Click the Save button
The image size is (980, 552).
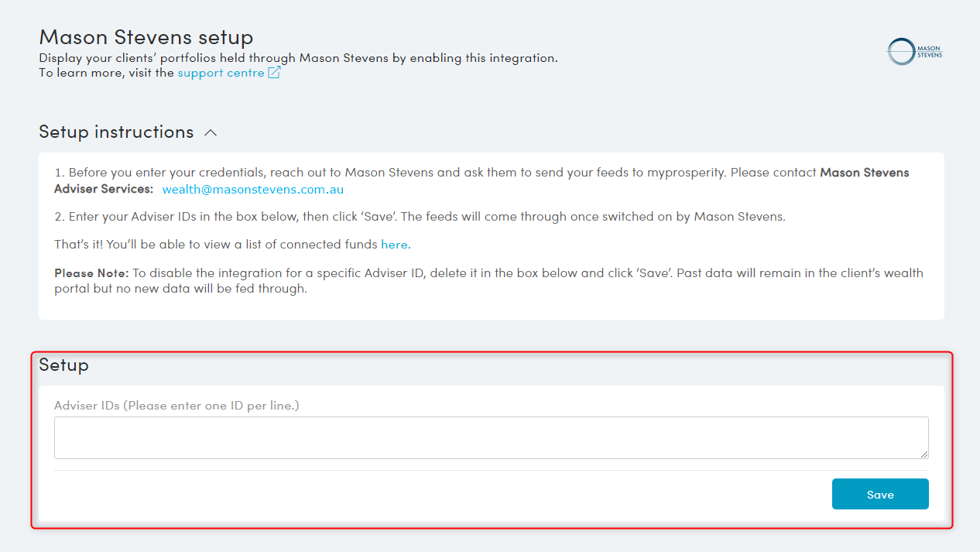click(x=880, y=494)
